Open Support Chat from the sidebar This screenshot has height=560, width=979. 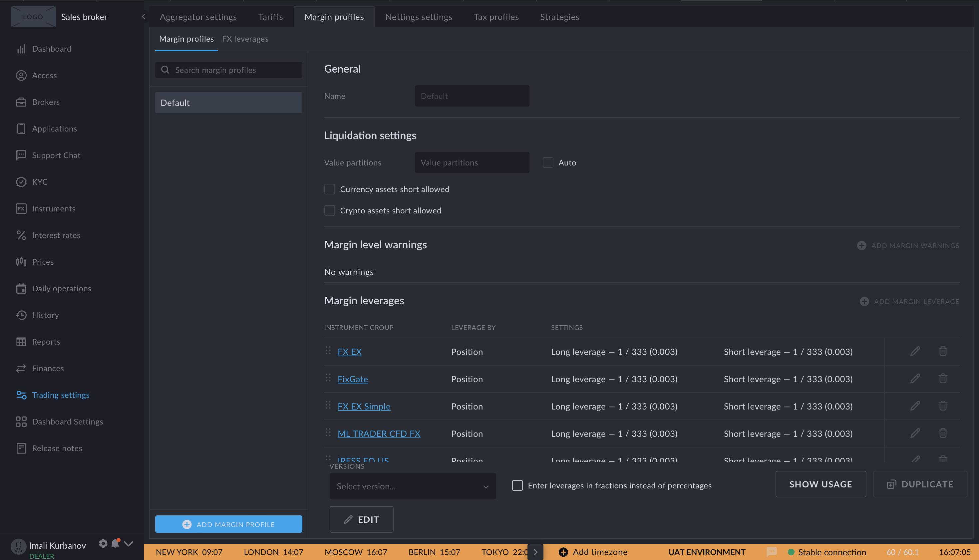tap(21, 155)
